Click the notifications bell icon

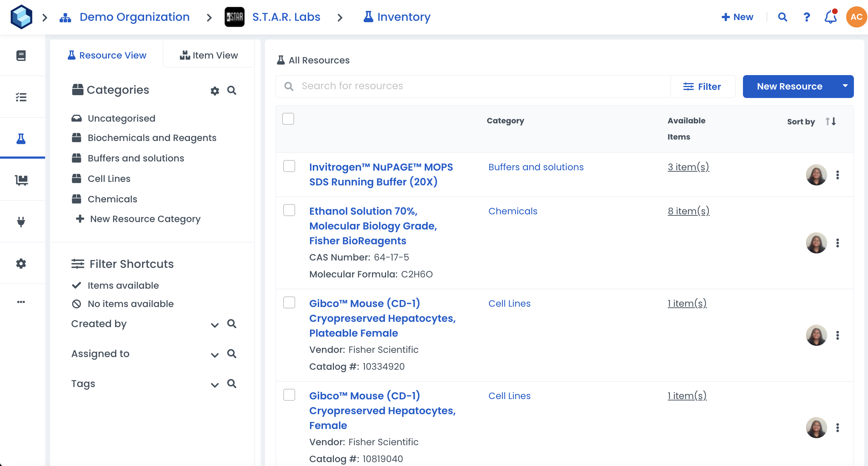830,17
